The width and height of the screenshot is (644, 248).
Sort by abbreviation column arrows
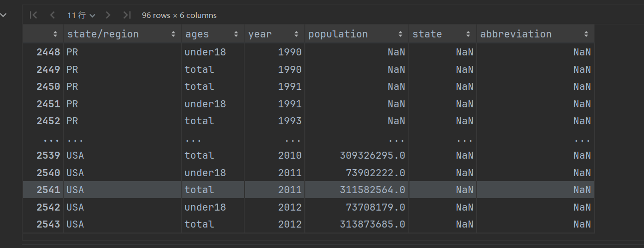(x=586, y=34)
